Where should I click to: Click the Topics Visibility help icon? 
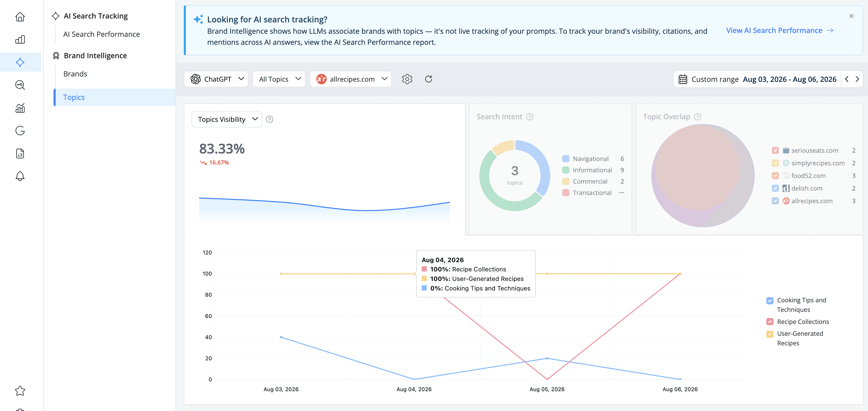click(x=270, y=119)
